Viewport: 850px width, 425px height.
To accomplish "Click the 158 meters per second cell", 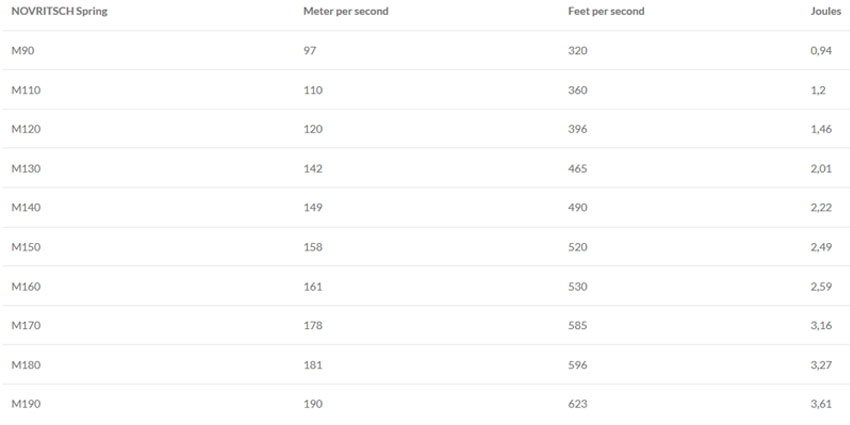I will [x=313, y=247].
